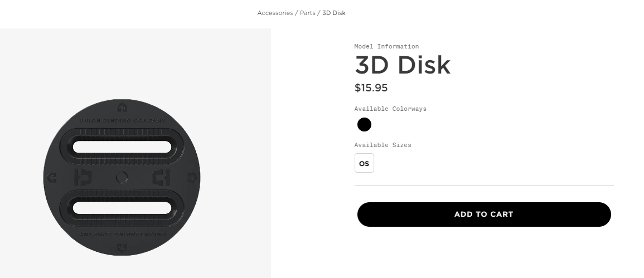Open the Parts breadcrumb link
Screen dimensions: 644x278
click(x=307, y=13)
